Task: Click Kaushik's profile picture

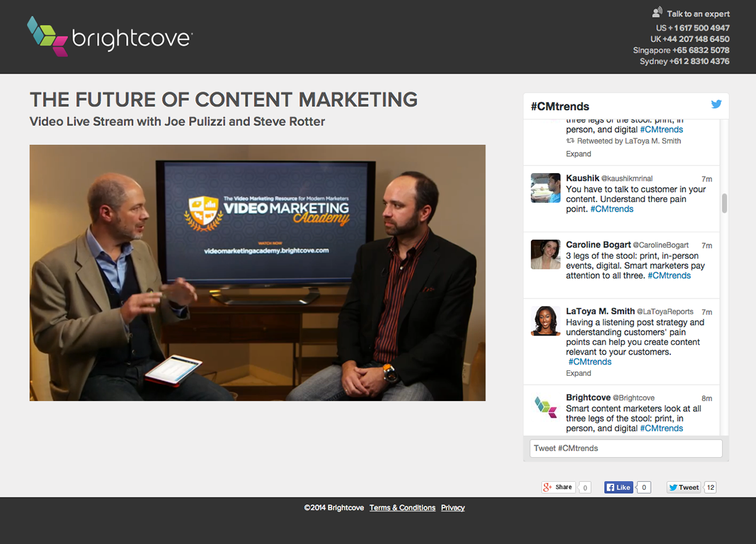Action: click(x=546, y=188)
